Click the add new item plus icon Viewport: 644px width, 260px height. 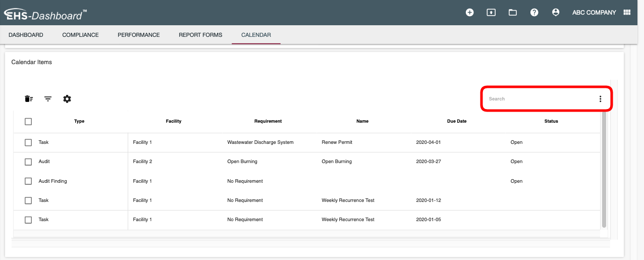469,13
